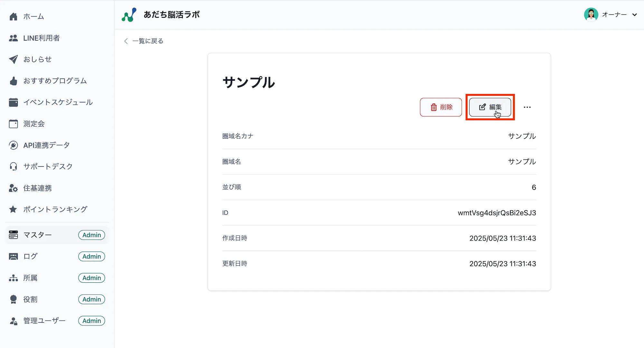Click the LINE利用者 people icon
The image size is (644, 348).
click(x=13, y=38)
